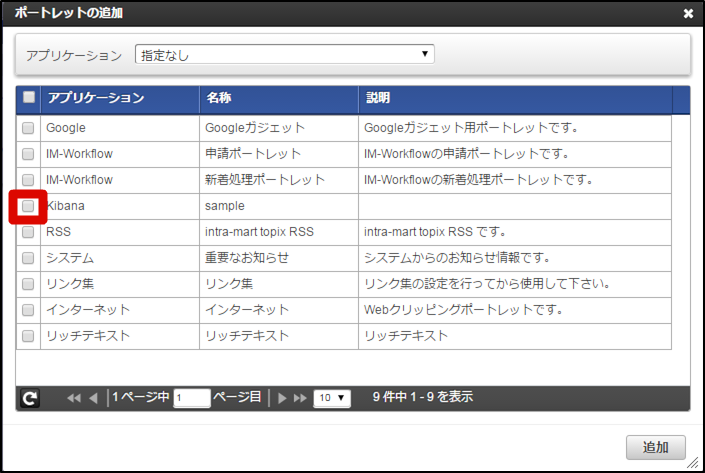Check the インターネット row checkbox
Image resolution: width=705 pixels, height=473 pixels.
coord(28,310)
